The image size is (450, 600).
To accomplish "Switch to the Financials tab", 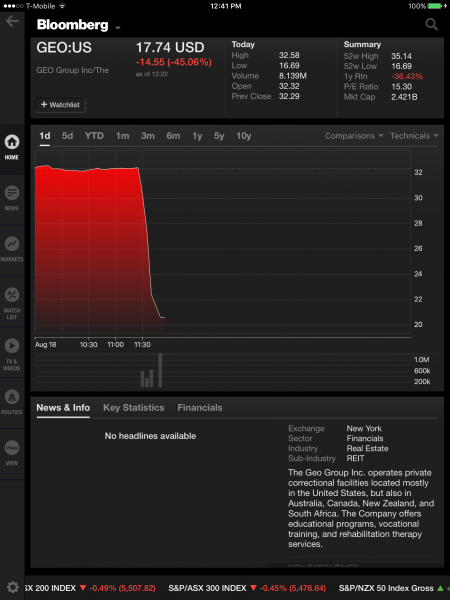I will click(200, 408).
